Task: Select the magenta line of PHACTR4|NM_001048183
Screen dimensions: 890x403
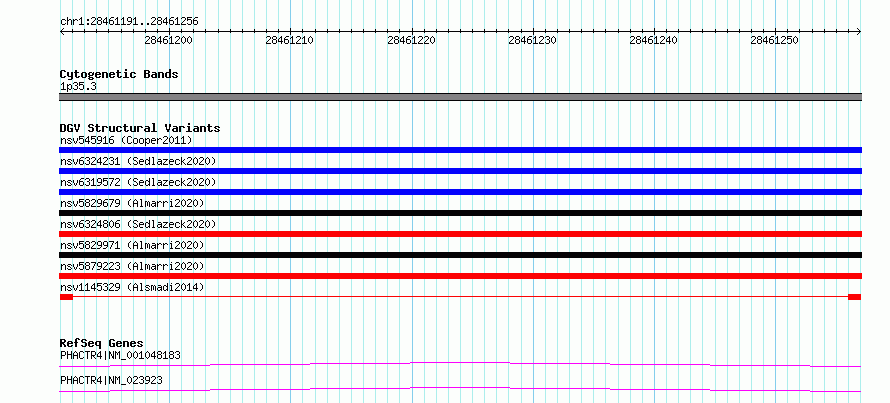Action: [460, 364]
